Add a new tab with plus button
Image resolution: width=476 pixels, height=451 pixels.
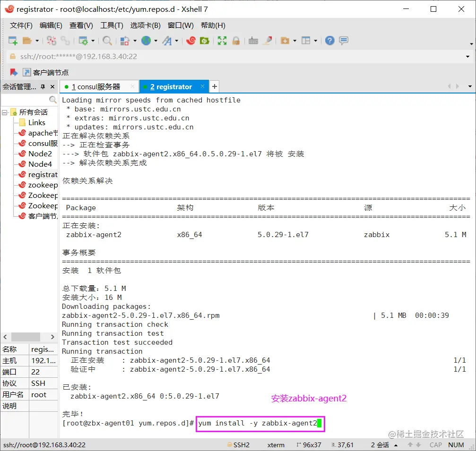[x=214, y=86]
